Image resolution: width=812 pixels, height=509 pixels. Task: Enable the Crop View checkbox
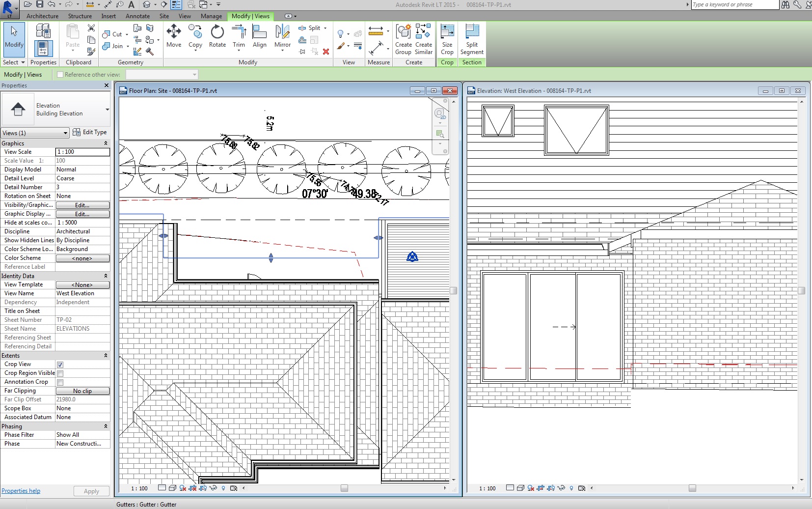pyautogui.click(x=60, y=364)
